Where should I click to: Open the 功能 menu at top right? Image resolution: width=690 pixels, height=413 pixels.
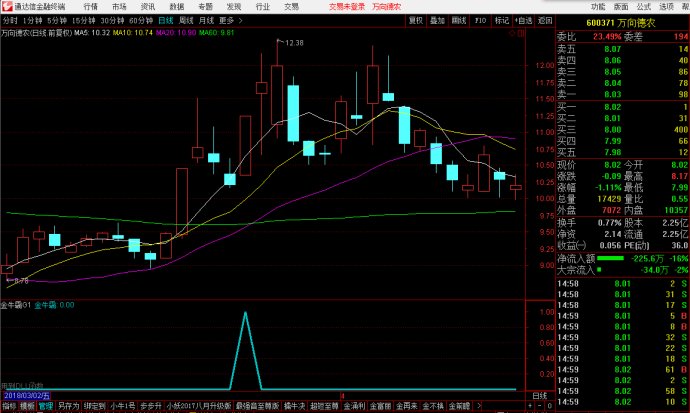pos(598,7)
